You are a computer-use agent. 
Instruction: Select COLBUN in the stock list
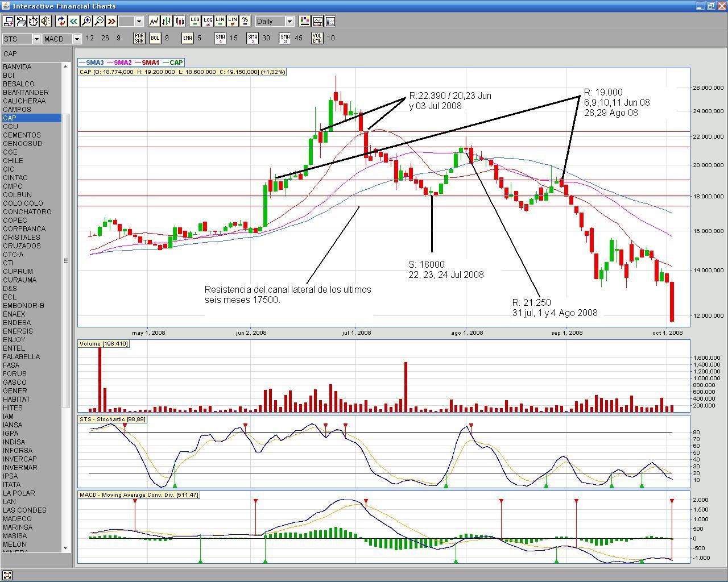coord(31,195)
